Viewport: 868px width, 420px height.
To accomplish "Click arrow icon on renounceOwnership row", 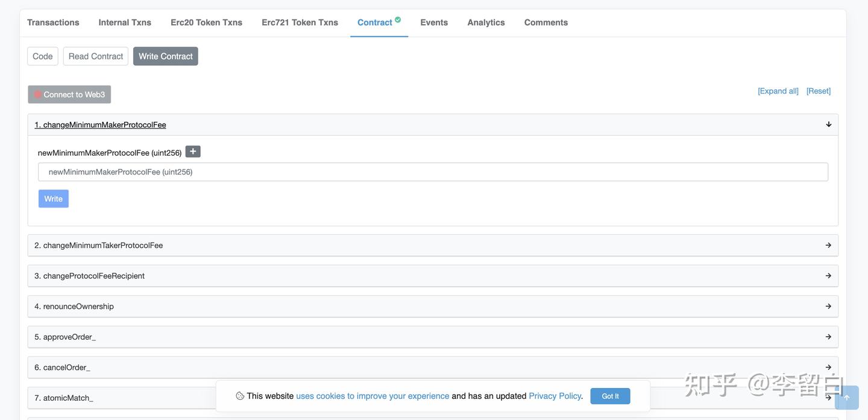I will [828, 306].
